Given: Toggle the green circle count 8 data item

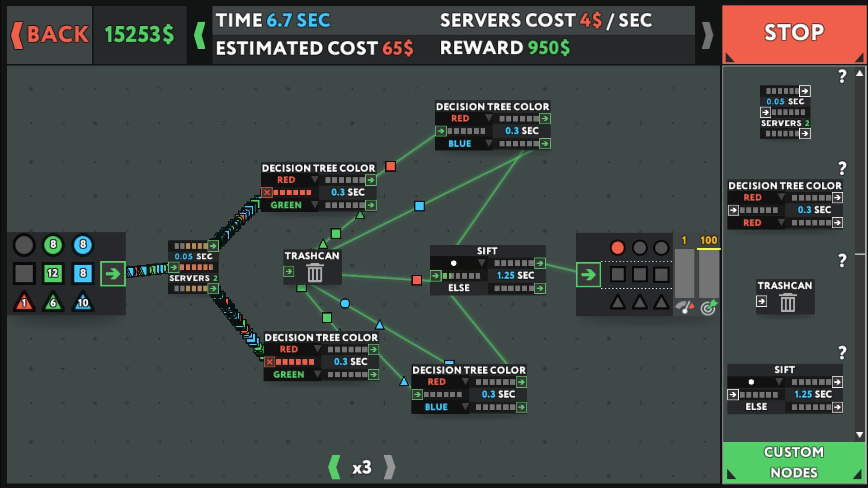Looking at the screenshot, I should (53, 244).
